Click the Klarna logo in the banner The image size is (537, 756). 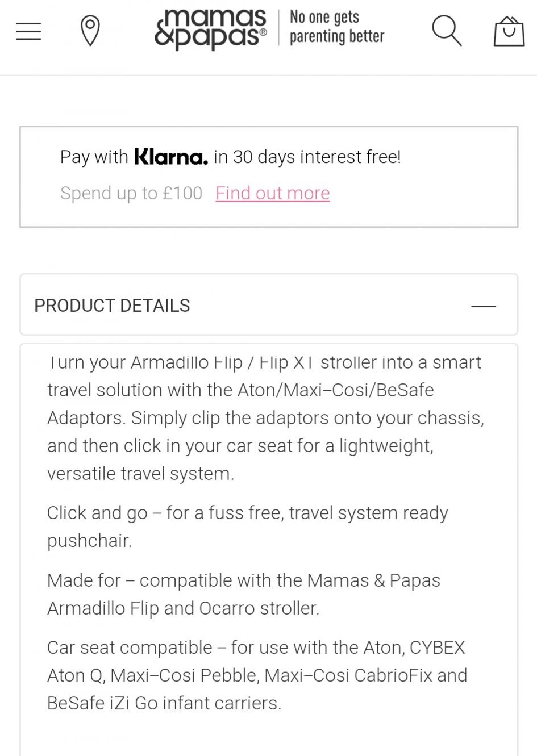pyautogui.click(x=171, y=157)
